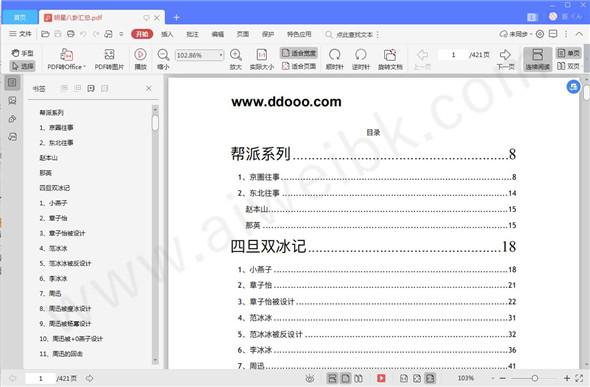Switch to 单页 single page layout

point(569,53)
